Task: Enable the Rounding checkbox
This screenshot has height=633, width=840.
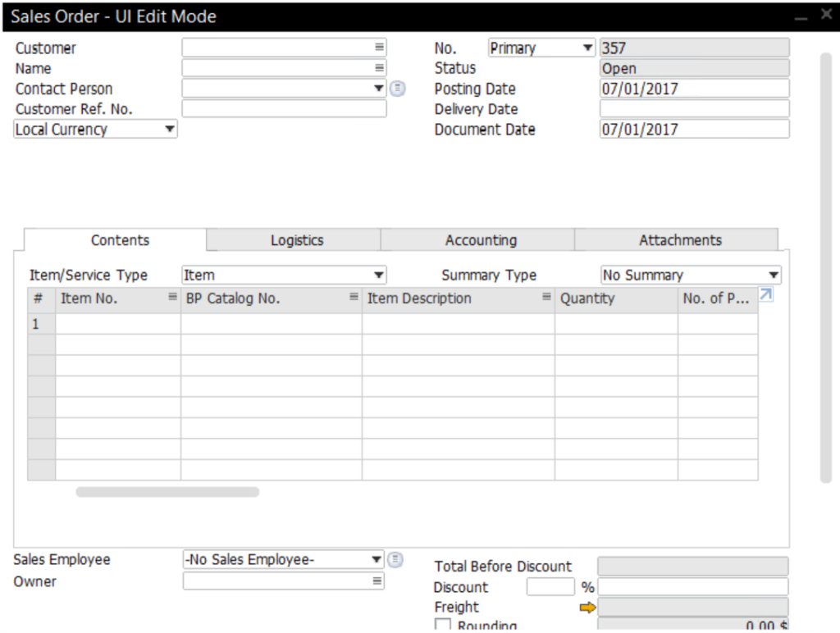Action: click(443, 625)
